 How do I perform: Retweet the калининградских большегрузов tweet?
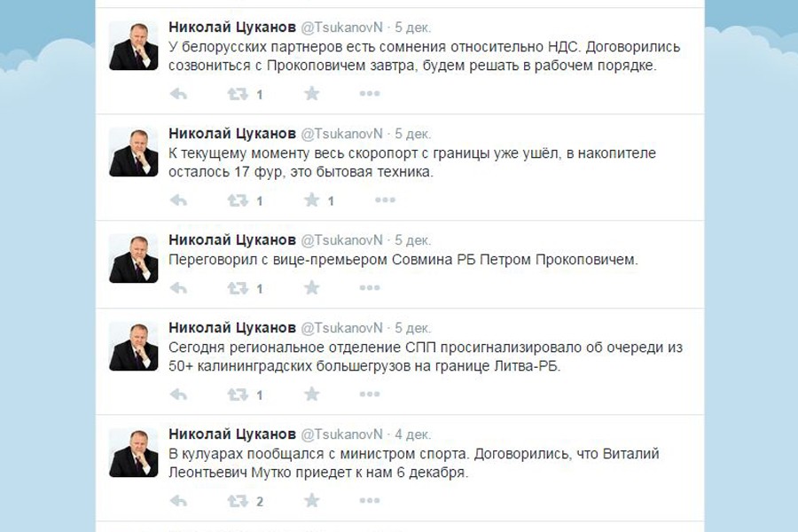tap(238, 395)
